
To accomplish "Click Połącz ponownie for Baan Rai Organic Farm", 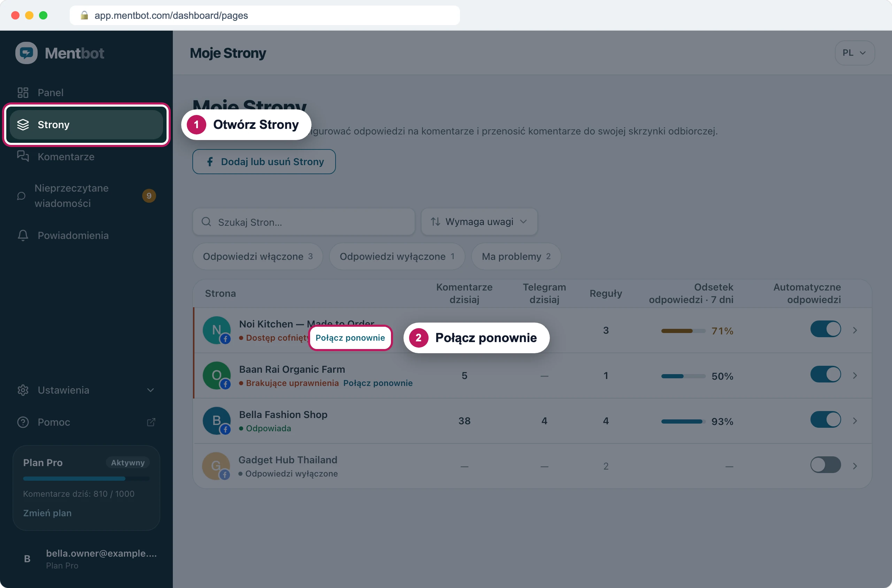I will (x=378, y=383).
